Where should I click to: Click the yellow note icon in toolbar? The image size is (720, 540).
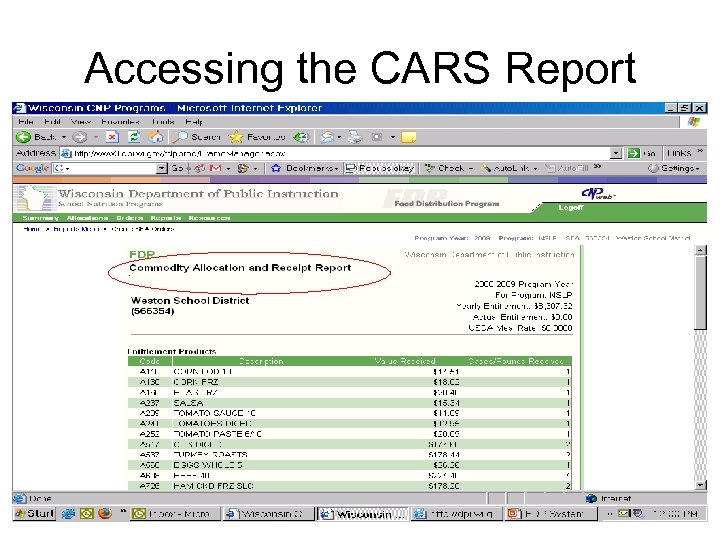point(408,137)
